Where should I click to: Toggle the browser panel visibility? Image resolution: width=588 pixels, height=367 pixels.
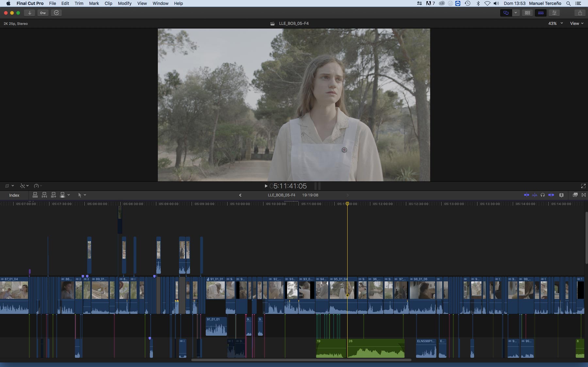[527, 13]
